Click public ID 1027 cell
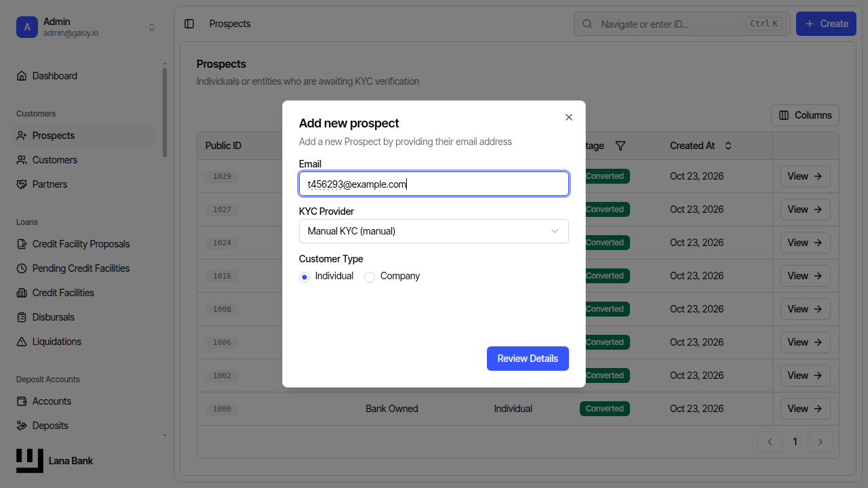 click(x=222, y=209)
